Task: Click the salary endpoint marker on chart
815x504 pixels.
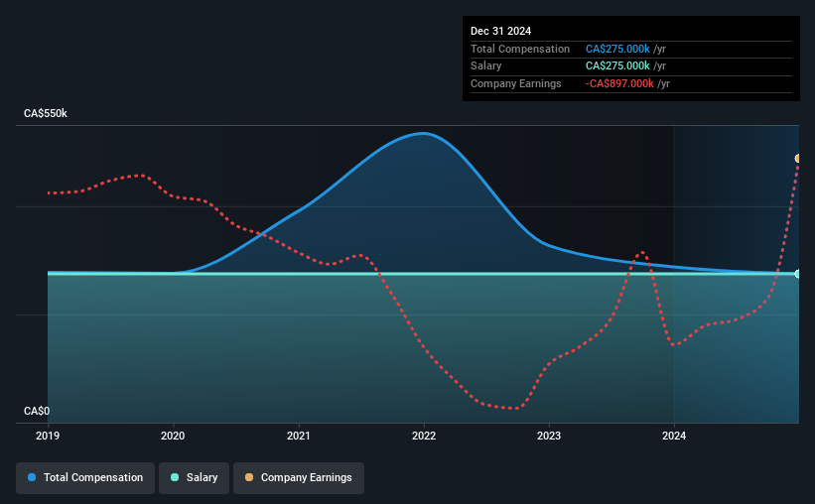Action: pos(797,274)
